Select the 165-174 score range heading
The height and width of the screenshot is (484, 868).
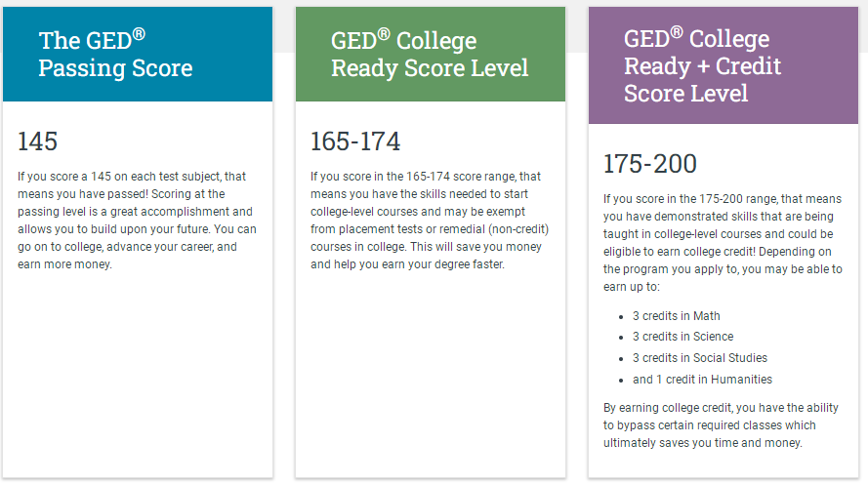point(354,141)
